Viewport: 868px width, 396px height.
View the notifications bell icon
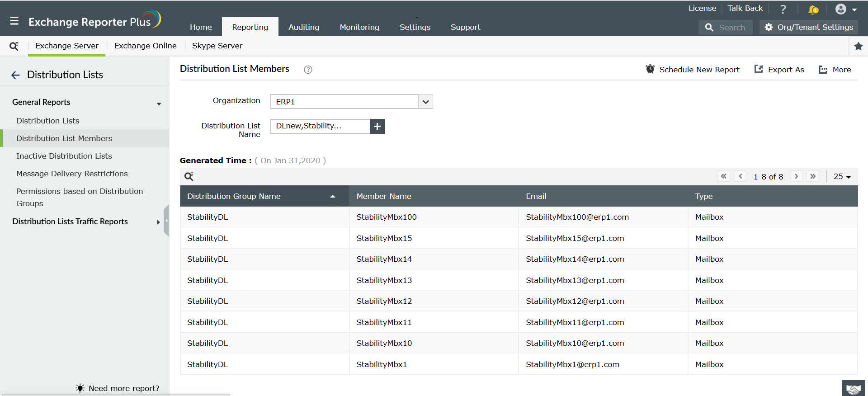(x=813, y=9)
